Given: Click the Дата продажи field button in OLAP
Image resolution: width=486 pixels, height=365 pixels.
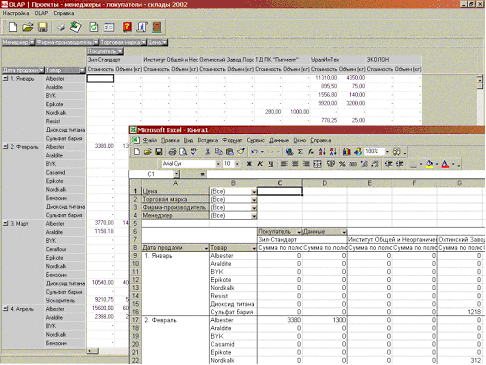Looking at the screenshot, I should click(x=23, y=70).
